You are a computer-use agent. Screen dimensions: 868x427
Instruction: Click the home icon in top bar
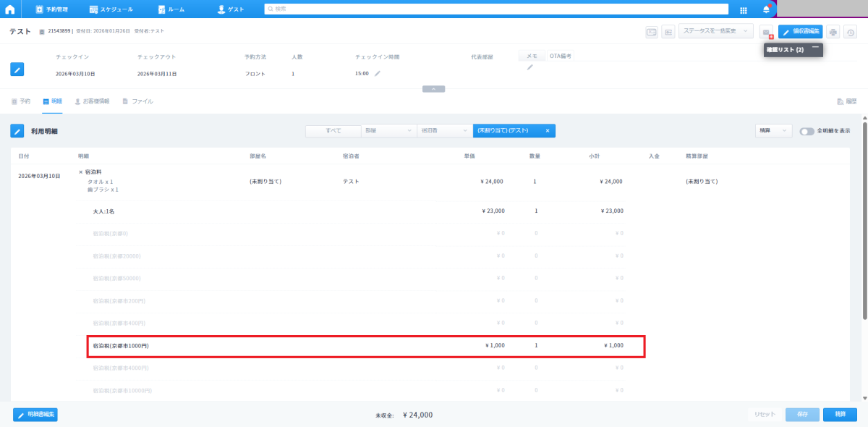pyautogui.click(x=10, y=9)
